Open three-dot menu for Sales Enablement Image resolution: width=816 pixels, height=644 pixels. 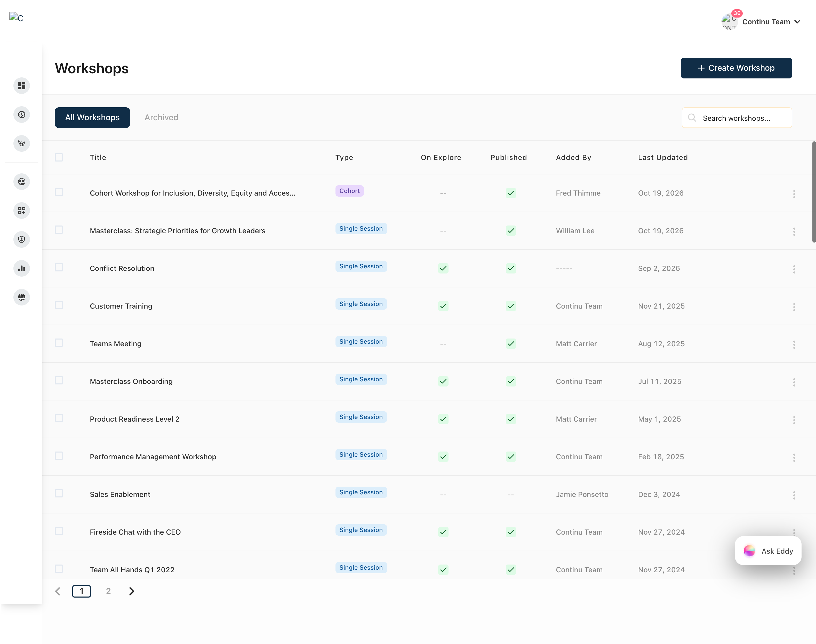[x=794, y=495]
